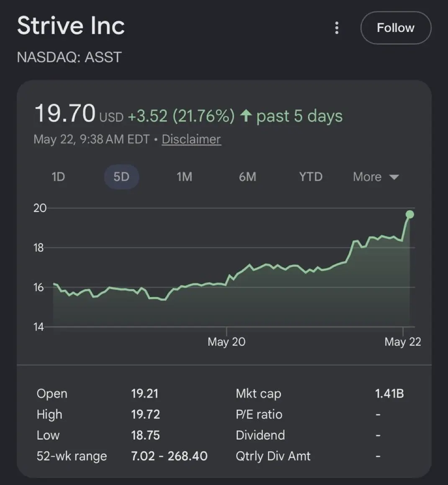This screenshot has width=448, height=485.
Task: Click the +3.52 (21.76%) change text
Action: tap(181, 116)
